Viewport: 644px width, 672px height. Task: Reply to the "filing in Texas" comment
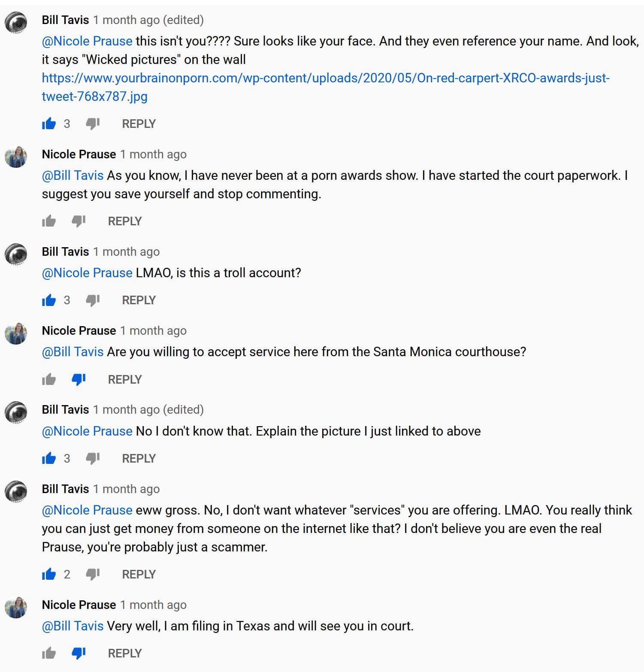[124, 654]
